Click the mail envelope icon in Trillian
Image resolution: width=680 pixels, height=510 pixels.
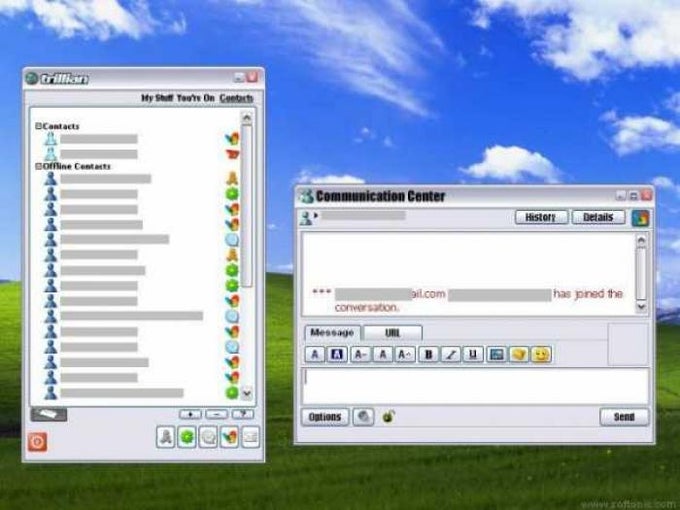coord(250,437)
